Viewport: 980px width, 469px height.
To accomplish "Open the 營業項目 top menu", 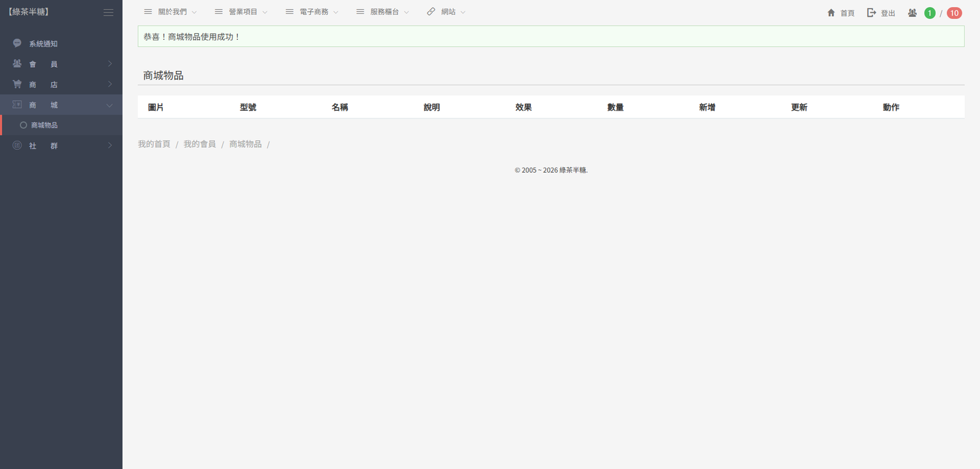I will (242, 12).
